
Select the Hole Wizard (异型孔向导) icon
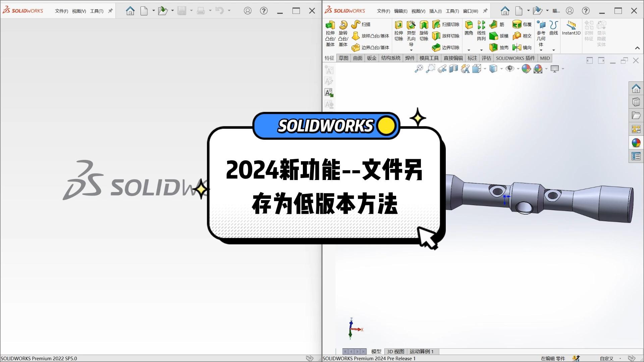(411, 25)
